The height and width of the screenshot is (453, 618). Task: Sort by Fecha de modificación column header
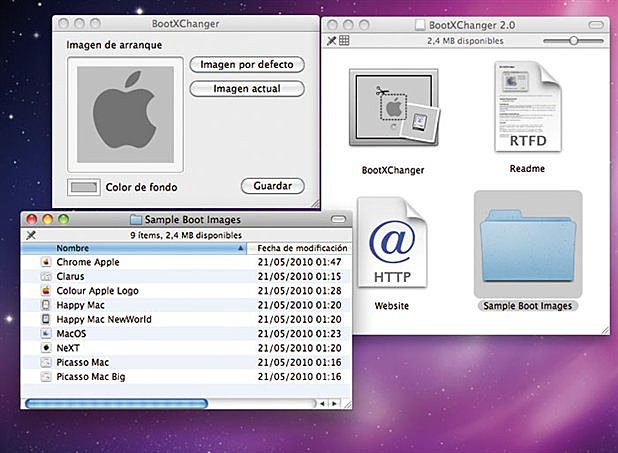299,248
